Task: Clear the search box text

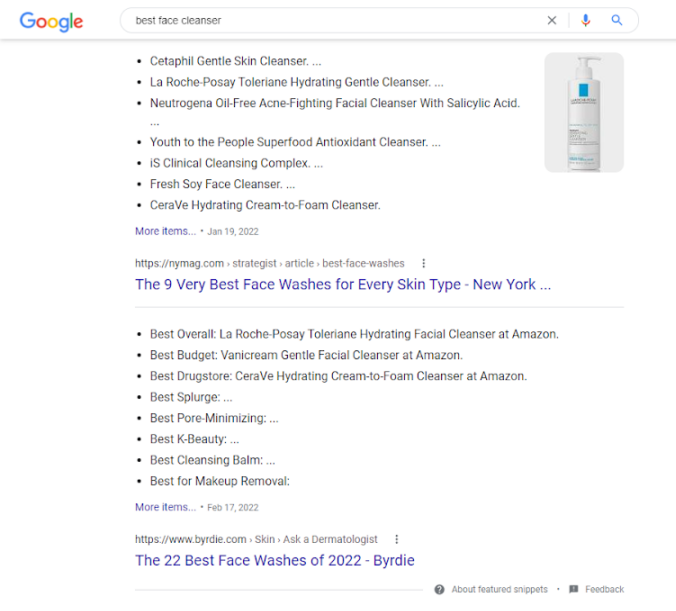Action: pyautogui.click(x=552, y=20)
